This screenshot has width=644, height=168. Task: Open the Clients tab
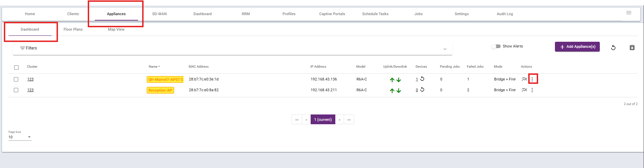[x=73, y=14]
